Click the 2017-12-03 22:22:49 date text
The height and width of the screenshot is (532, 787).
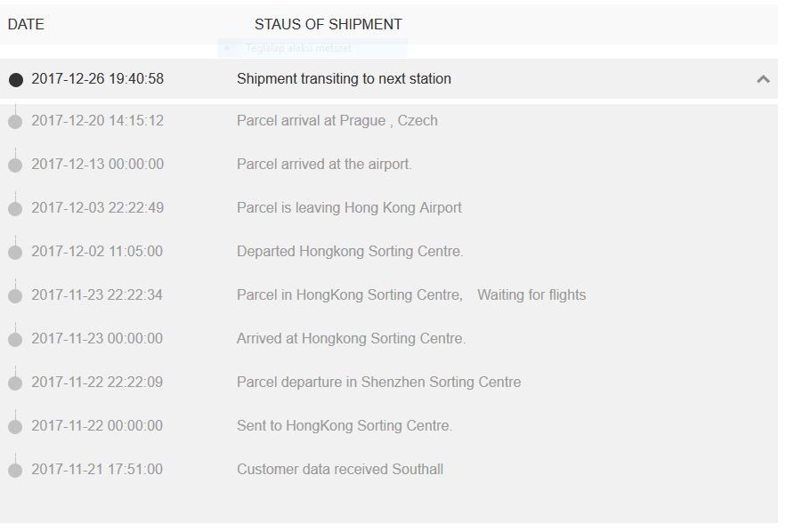pos(97,208)
